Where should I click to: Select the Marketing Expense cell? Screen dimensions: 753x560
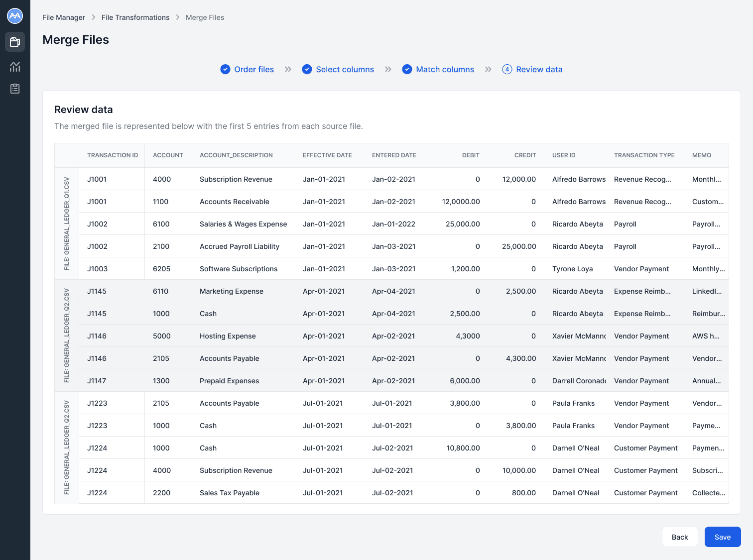pyautogui.click(x=232, y=291)
